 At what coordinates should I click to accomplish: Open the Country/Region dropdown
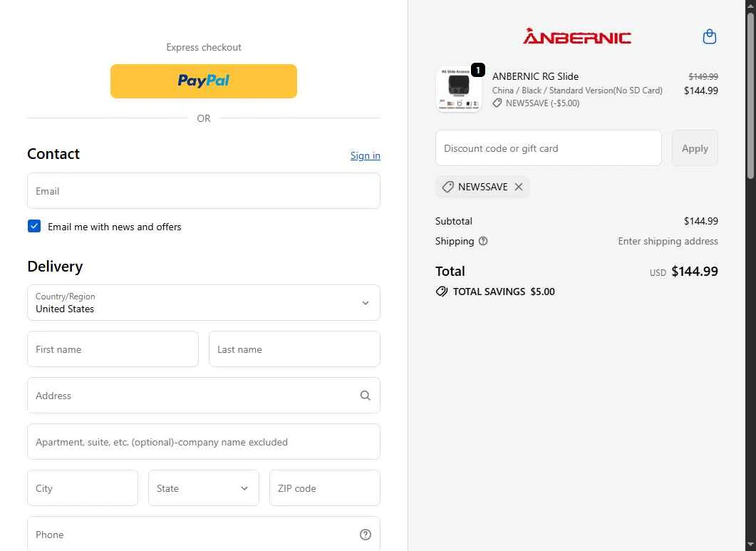204,302
